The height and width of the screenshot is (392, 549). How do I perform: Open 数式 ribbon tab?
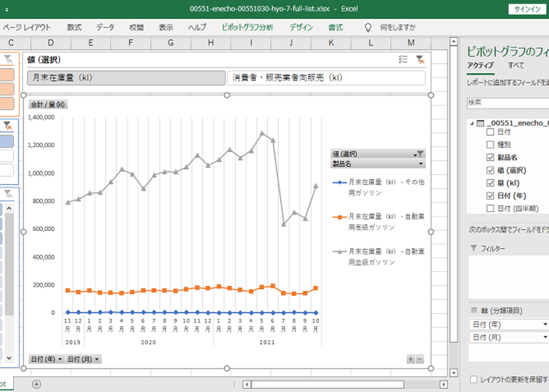[x=74, y=27]
